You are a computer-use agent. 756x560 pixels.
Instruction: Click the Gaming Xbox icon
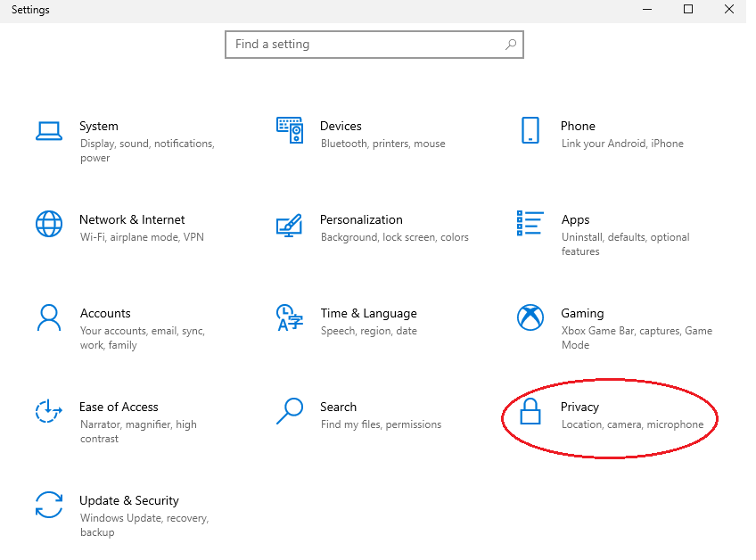(x=530, y=317)
